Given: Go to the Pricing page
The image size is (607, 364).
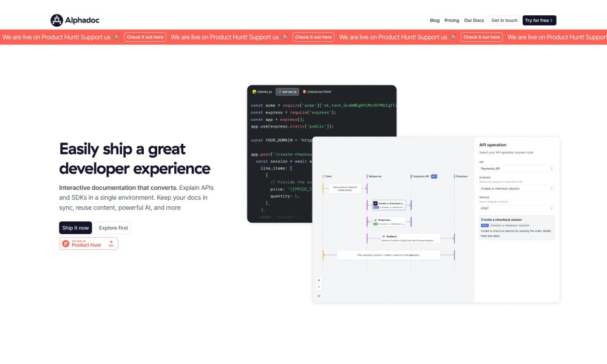Looking at the screenshot, I should point(452,21).
